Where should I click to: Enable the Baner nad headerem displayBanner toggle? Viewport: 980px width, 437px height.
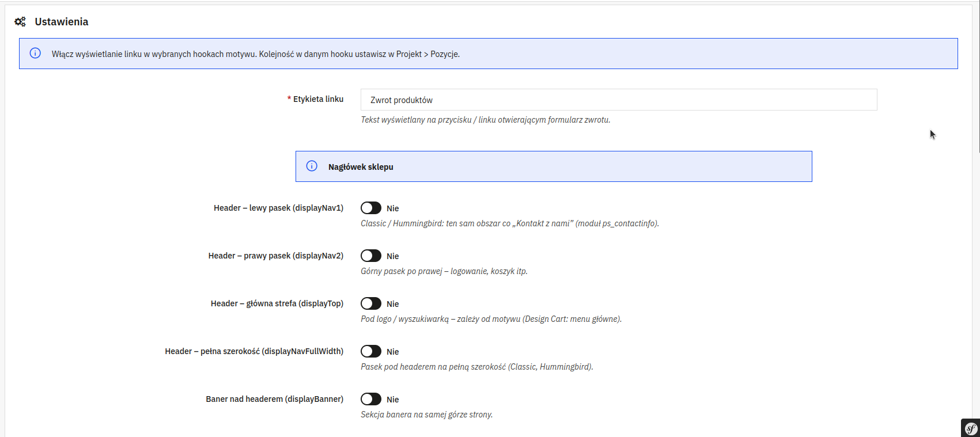coord(371,399)
